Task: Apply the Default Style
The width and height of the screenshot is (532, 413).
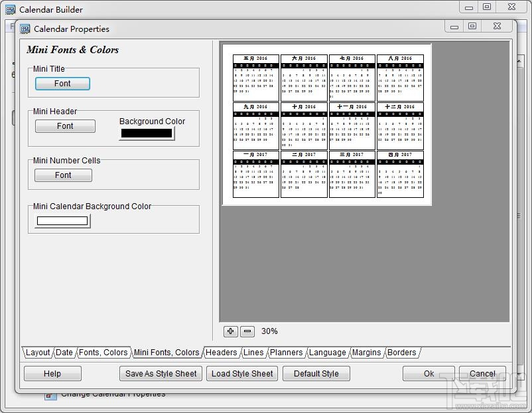Action: (316, 373)
